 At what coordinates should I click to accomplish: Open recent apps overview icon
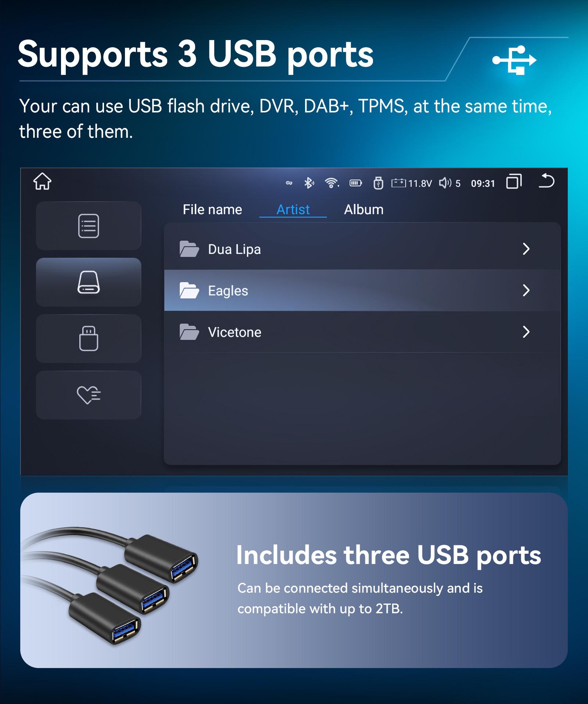(x=514, y=182)
